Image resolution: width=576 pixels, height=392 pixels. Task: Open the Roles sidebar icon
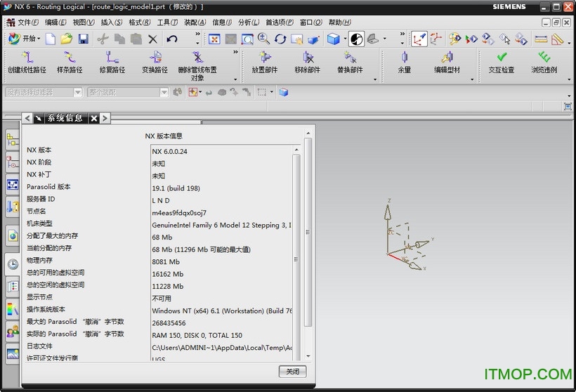(13, 332)
